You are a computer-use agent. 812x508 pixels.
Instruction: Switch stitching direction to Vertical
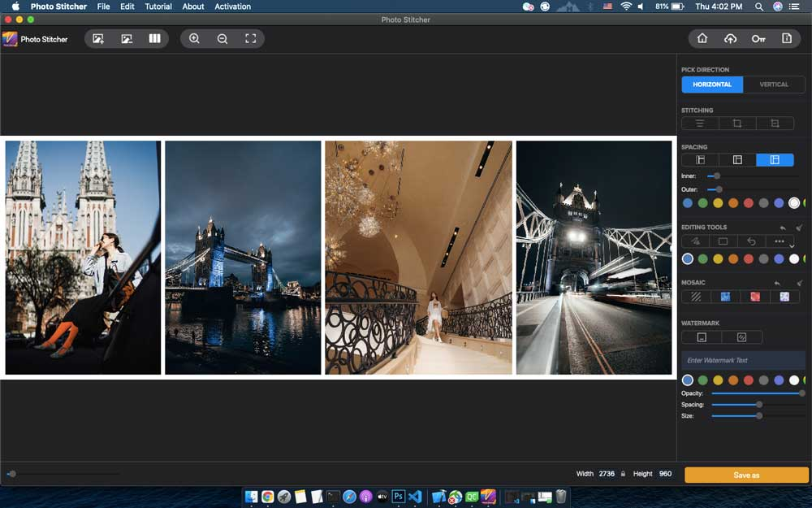click(774, 84)
